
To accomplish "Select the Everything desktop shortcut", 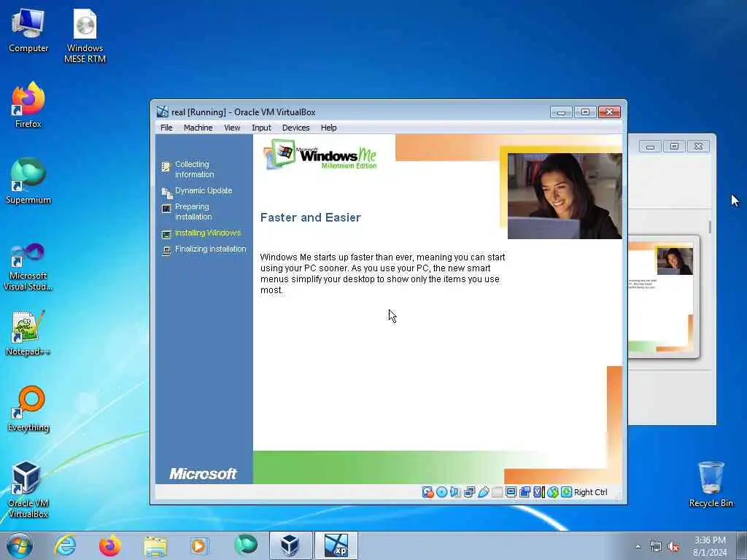I will pyautogui.click(x=28, y=408).
